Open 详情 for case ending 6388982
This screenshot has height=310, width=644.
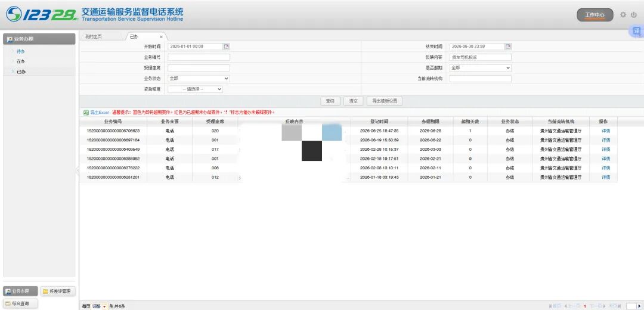point(606,159)
